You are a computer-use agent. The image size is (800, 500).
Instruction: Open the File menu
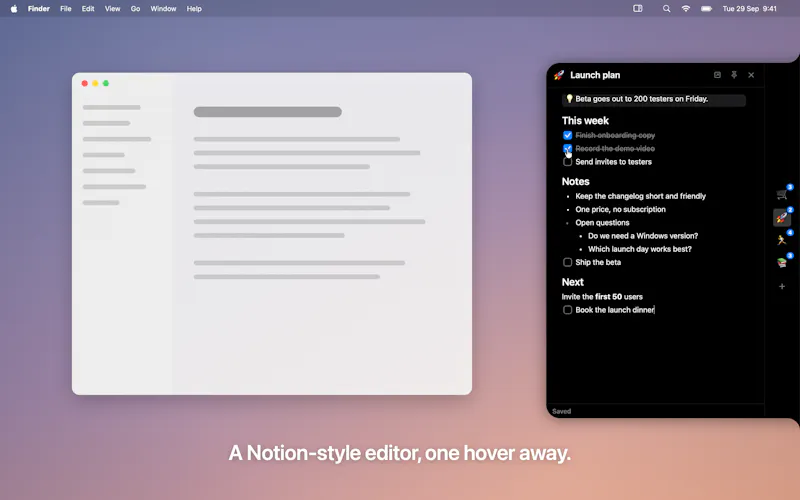click(66, 9)
